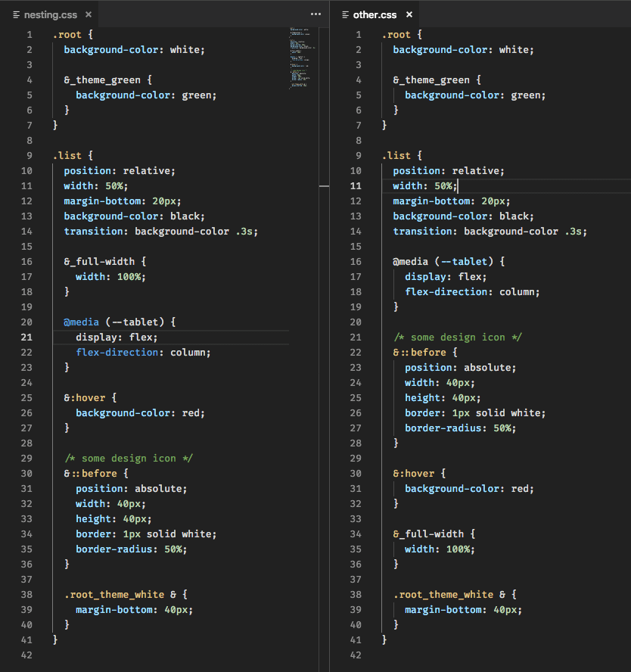Close the nesting.css tab
The image size is (631, 672).
(89, 14)
